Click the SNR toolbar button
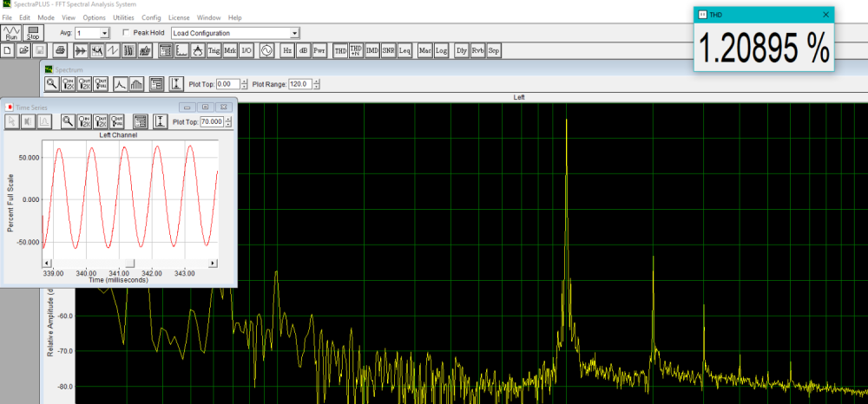Screen dimensions: 868x404 (x=388, y=51)
